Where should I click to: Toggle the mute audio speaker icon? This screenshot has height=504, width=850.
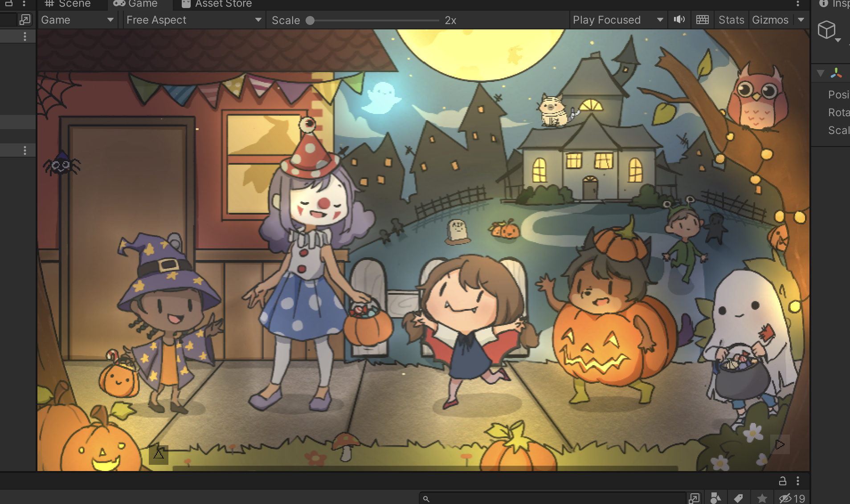679,20
